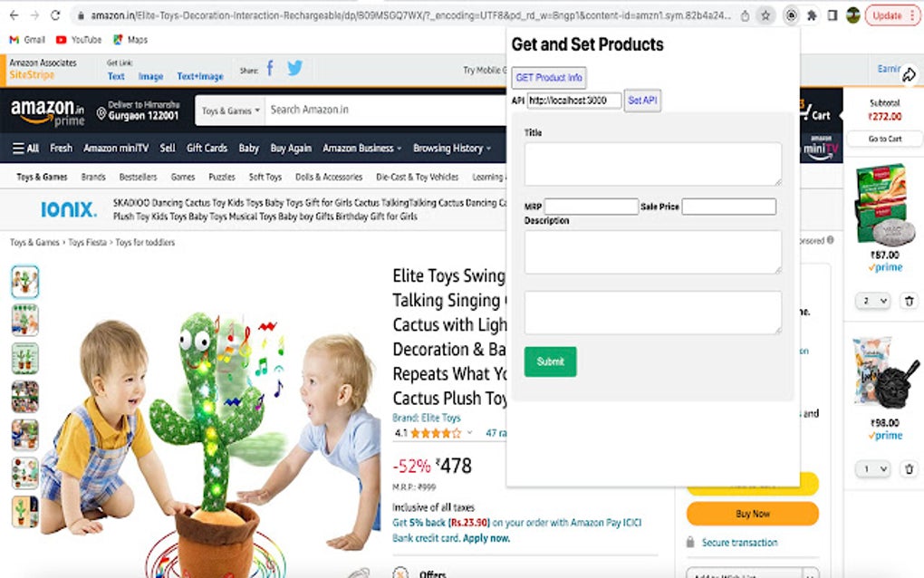Open the Chrome extensions puzzle icon

coord(812,16)
